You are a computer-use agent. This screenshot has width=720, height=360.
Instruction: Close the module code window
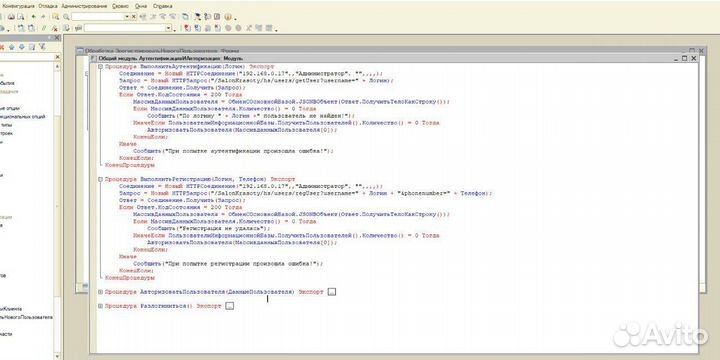693,58
